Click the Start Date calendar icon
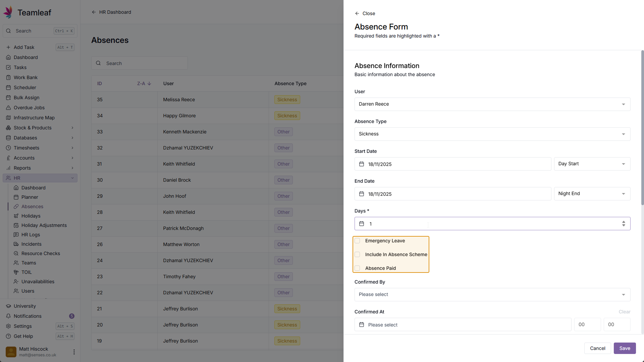Screen dimensions: 644x362 click(x=362, y=164)
